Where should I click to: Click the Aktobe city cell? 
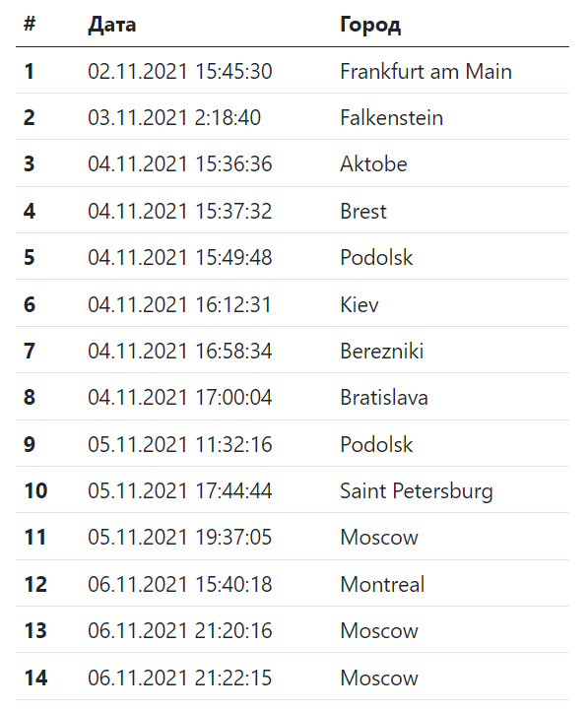(x=373, y=164)
